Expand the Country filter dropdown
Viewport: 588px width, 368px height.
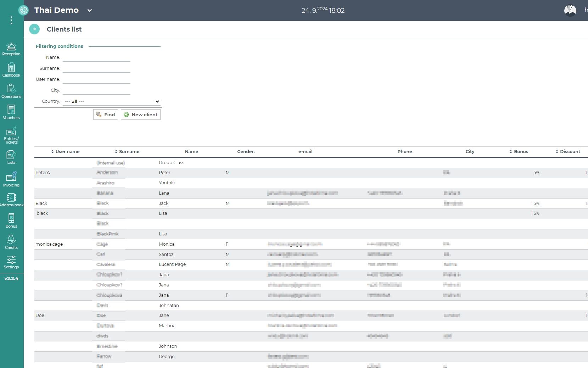pos(112,101)
